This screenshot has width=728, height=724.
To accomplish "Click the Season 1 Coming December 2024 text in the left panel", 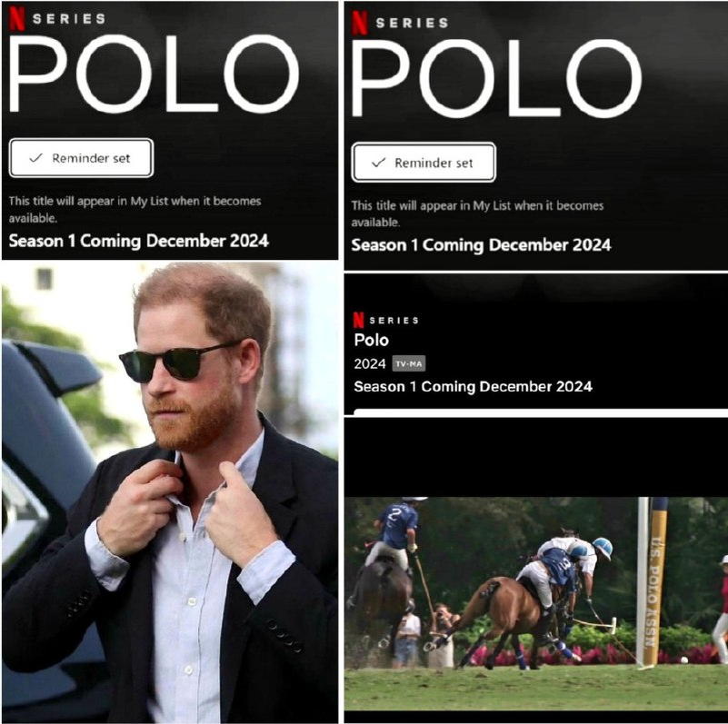I will (139, 241).
